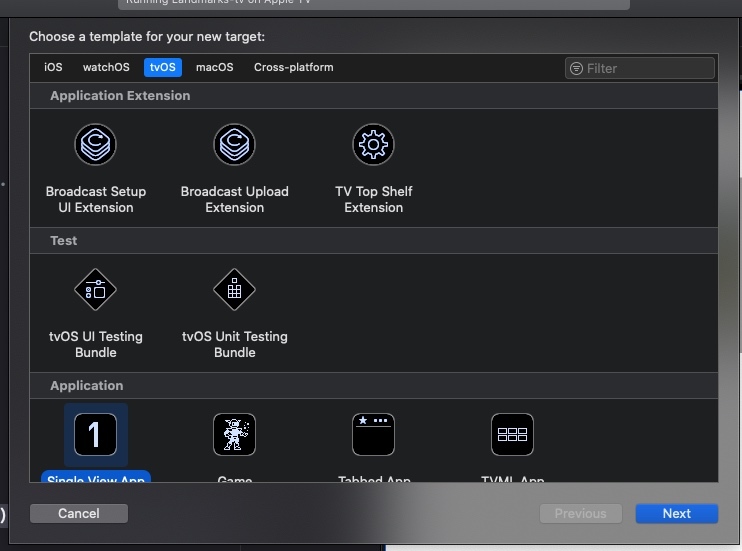Choose the Broadcast Upload Extension template icon
742x551 pixels.
coord(234,144)
